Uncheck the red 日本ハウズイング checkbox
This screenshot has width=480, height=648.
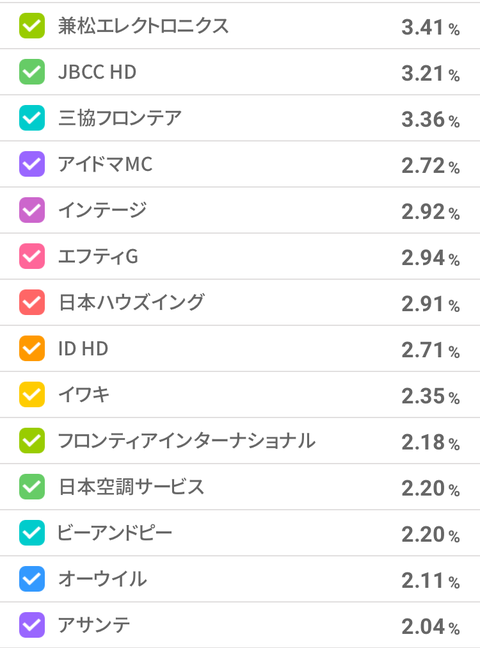(x=32, y=302)
